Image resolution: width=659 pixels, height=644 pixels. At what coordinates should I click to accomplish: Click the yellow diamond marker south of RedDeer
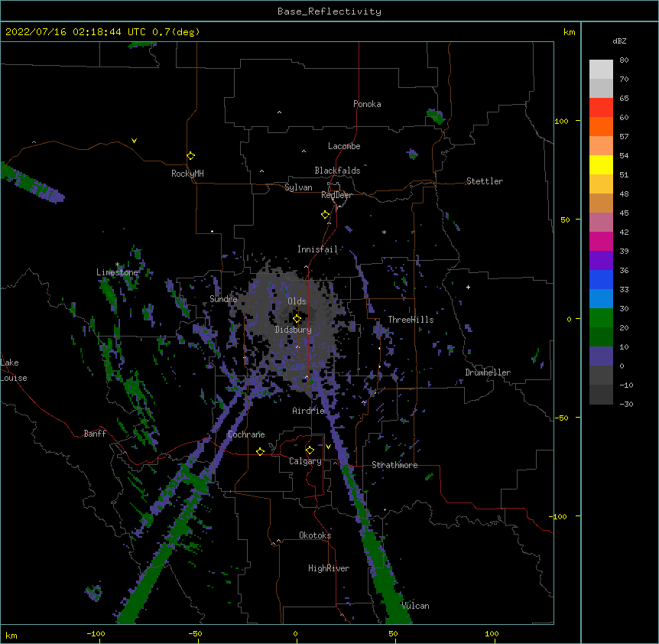coord(325,215)
